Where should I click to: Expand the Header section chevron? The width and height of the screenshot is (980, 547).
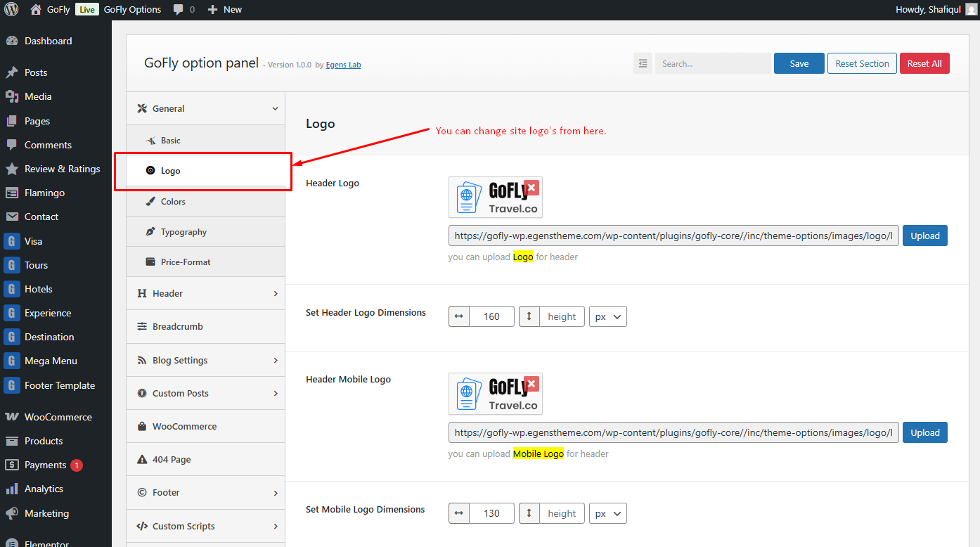click(275, 293)
